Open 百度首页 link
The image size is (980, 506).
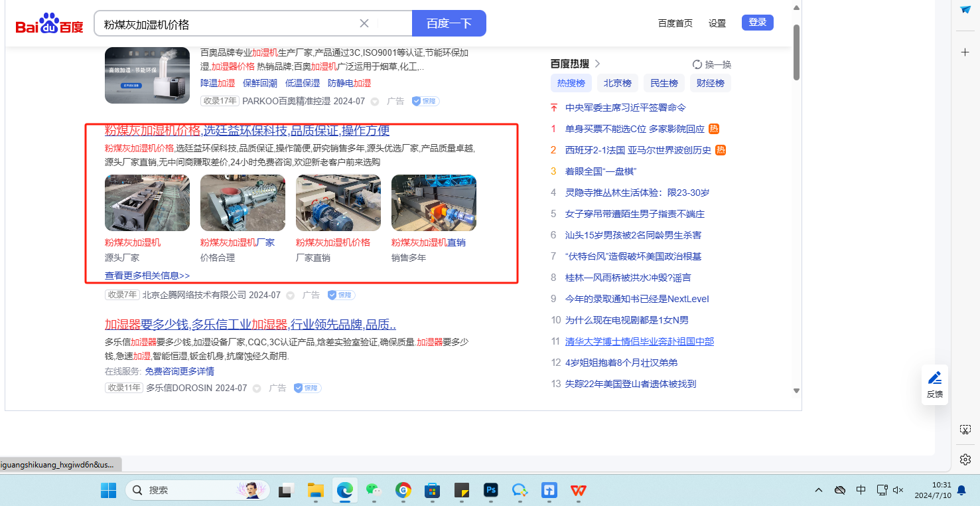[675, 23]
